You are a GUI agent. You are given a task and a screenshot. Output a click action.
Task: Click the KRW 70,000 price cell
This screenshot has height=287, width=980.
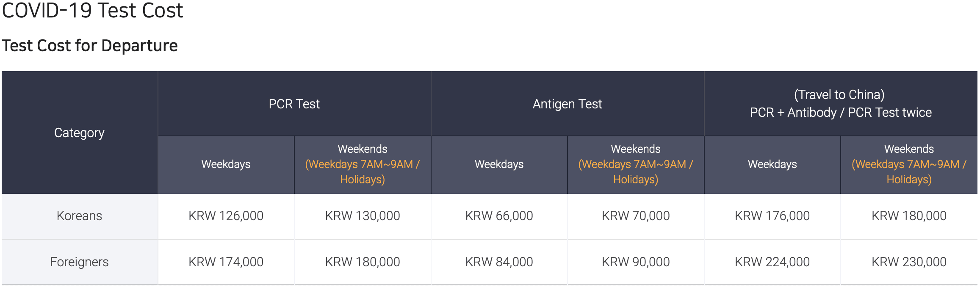click(635, 216)
